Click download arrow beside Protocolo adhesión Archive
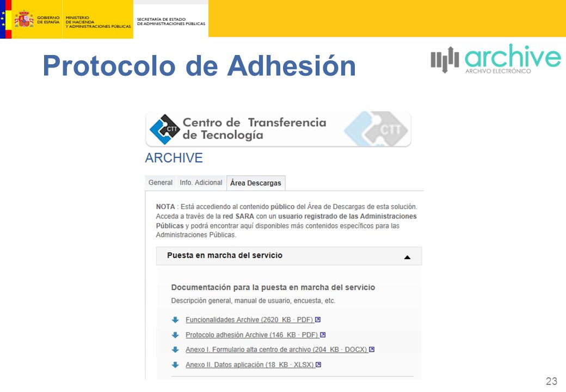 [175, 335]
